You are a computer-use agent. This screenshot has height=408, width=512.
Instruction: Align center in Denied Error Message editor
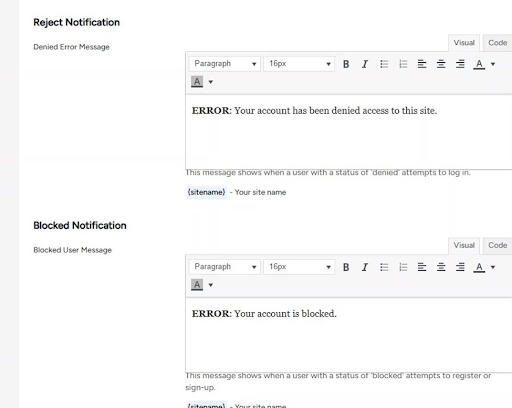click(x=441, y=64)
